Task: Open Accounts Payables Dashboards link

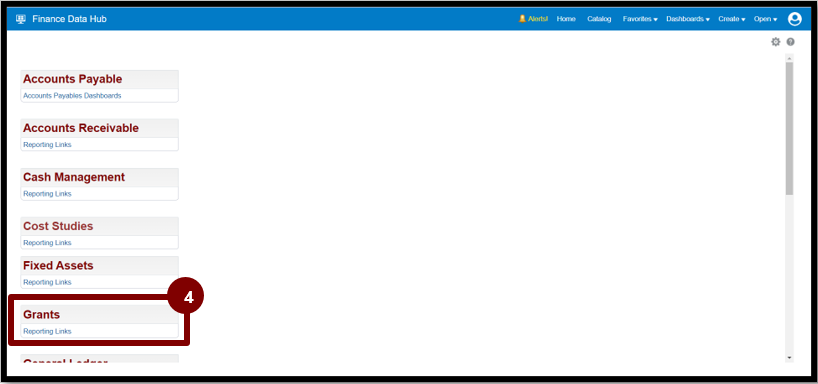Action: click(x=72, y=96)
